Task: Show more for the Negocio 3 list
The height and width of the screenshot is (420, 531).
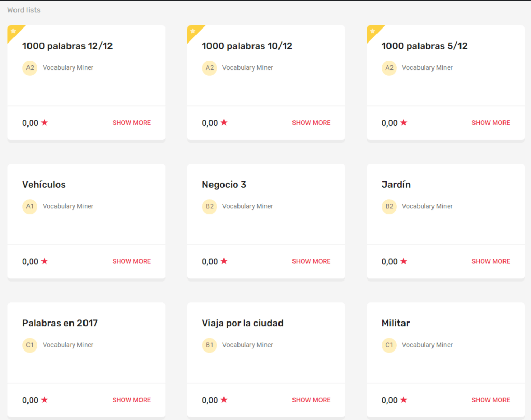Action: coord(311,261)
